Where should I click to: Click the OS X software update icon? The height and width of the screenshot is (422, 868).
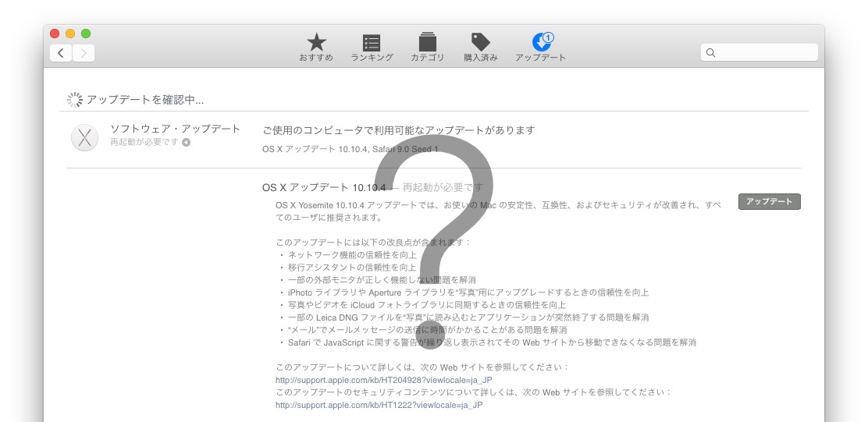tap(85, 138)
